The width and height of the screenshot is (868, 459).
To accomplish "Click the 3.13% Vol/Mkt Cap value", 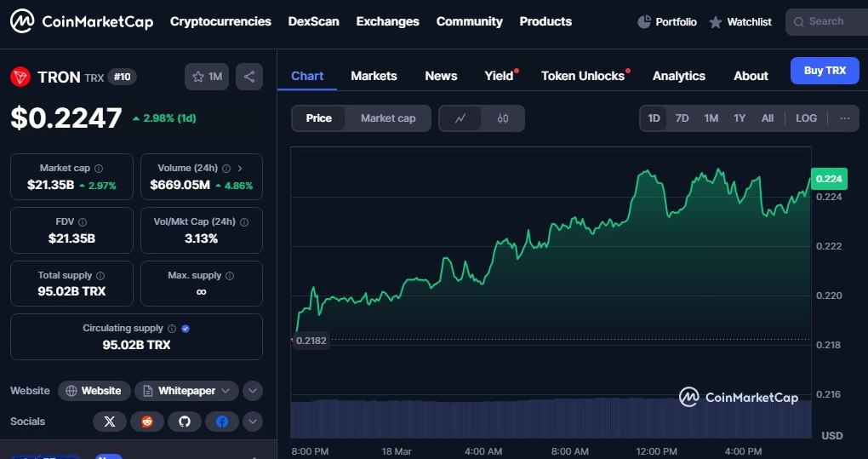I will [202, 238].
